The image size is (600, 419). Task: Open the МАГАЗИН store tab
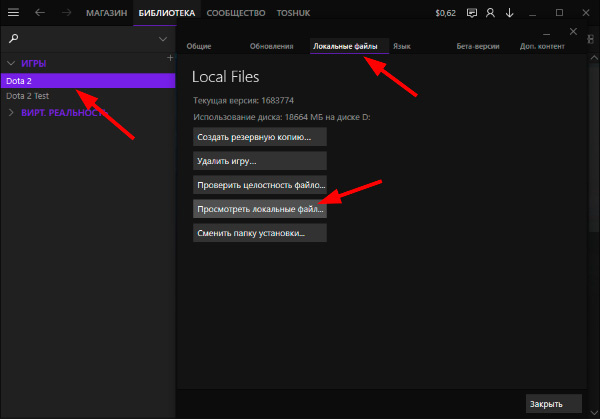point(106,13)
